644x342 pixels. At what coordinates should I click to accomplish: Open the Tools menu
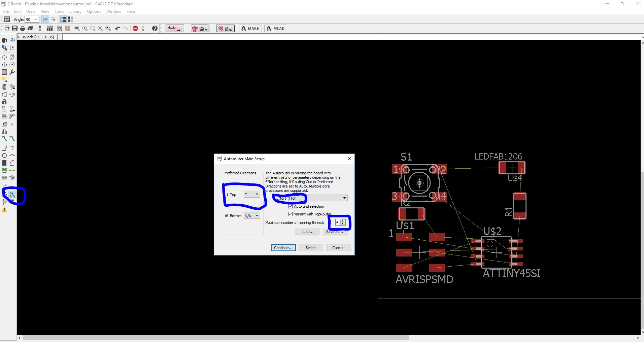pos(59,11)
